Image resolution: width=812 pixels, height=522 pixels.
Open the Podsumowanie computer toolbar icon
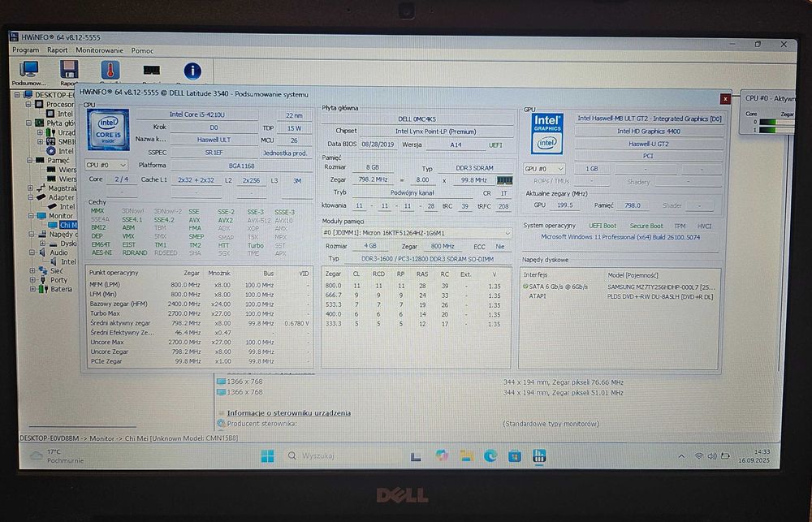[x=28, y=69]
